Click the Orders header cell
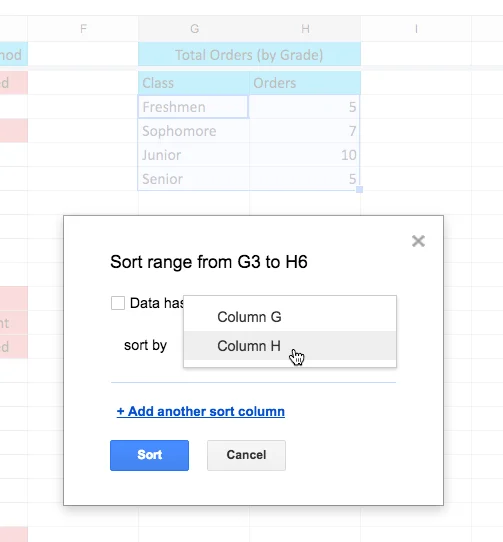The height and width of the screenshot is (542, 503). [305, 83]
